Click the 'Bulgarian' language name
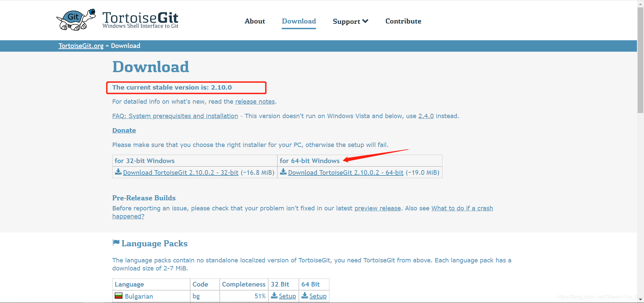 click(139, 296)
